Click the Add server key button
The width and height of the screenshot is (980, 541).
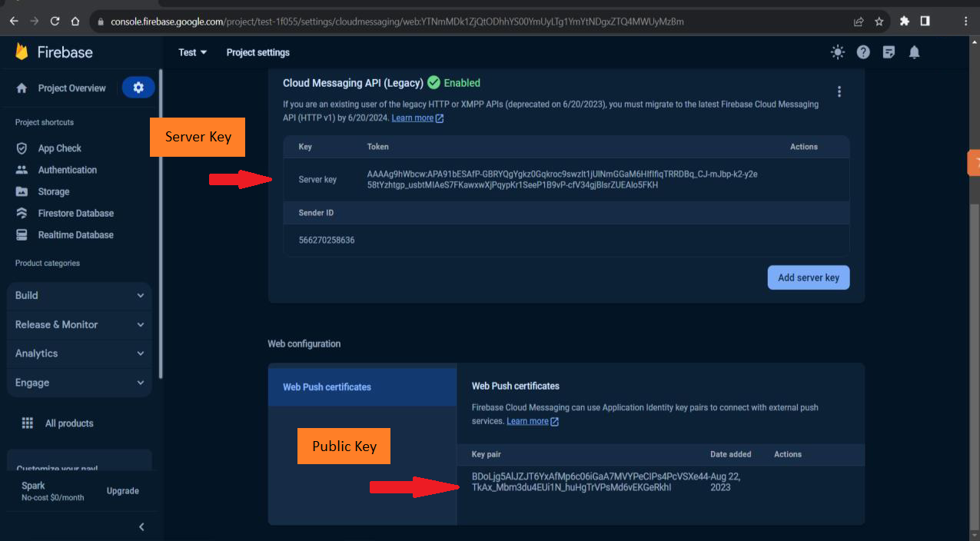coord(808,277)
